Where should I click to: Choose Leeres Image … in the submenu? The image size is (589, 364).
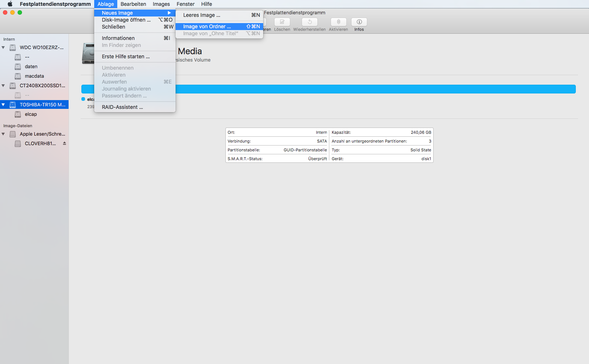pos(219,15)
